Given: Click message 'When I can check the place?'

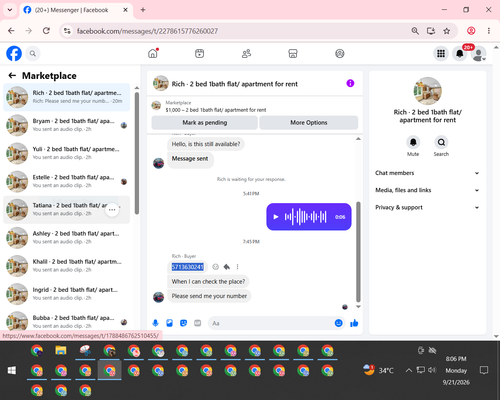Looking at the screenshot, I should point(208,282).
